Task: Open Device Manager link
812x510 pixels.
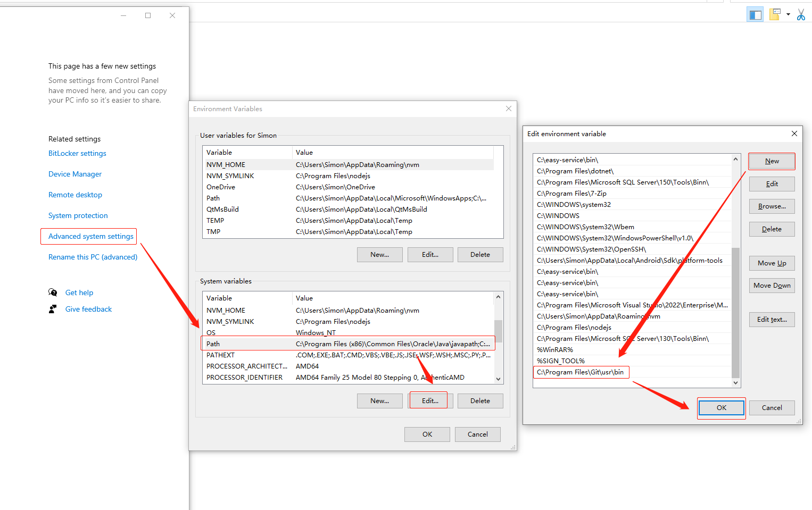Action: point(75,174)
